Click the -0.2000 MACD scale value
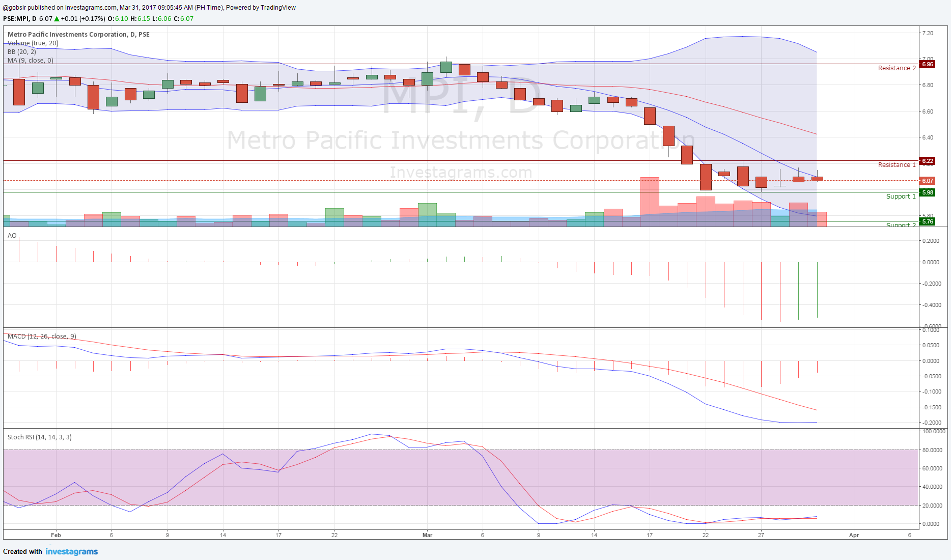 tap(932, 423)
